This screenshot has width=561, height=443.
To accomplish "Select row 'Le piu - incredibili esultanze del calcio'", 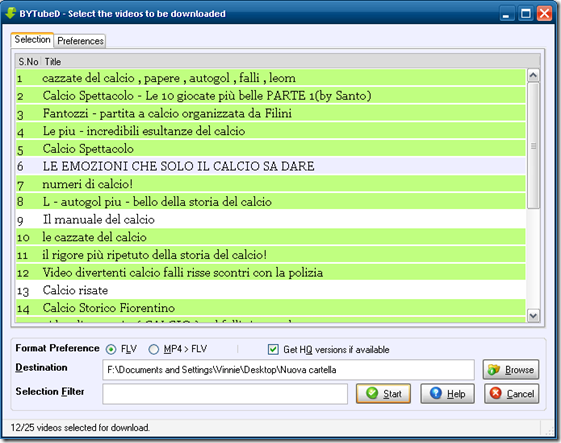I will 270,131.
